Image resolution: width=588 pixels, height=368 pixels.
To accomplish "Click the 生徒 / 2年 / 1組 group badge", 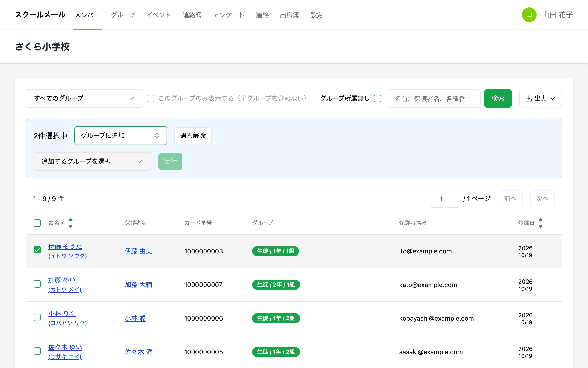I will 276,285.
